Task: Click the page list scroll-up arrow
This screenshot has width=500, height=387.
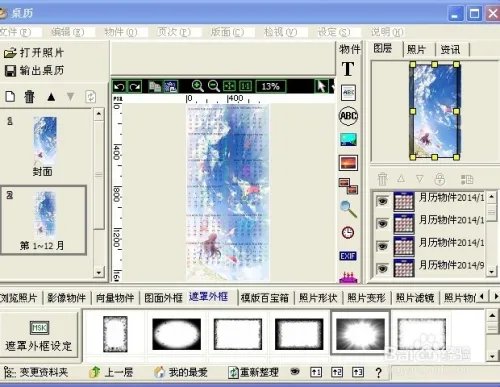Action: pos(99,114)
